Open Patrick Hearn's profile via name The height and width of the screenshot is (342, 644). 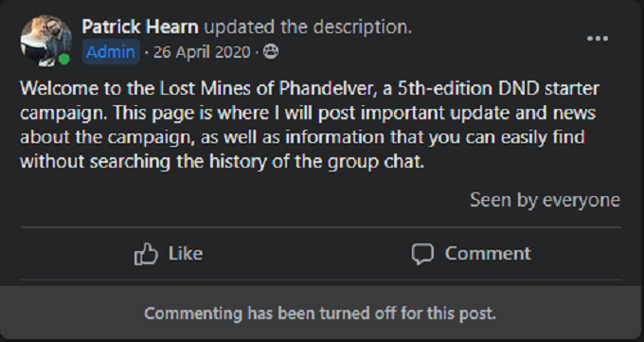pyautogui.click(x=140, y=27)
